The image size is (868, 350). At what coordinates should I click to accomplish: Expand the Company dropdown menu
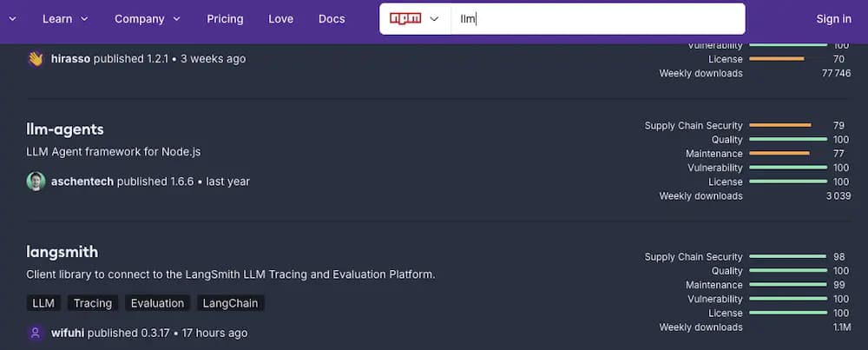(x=148, y=18)
